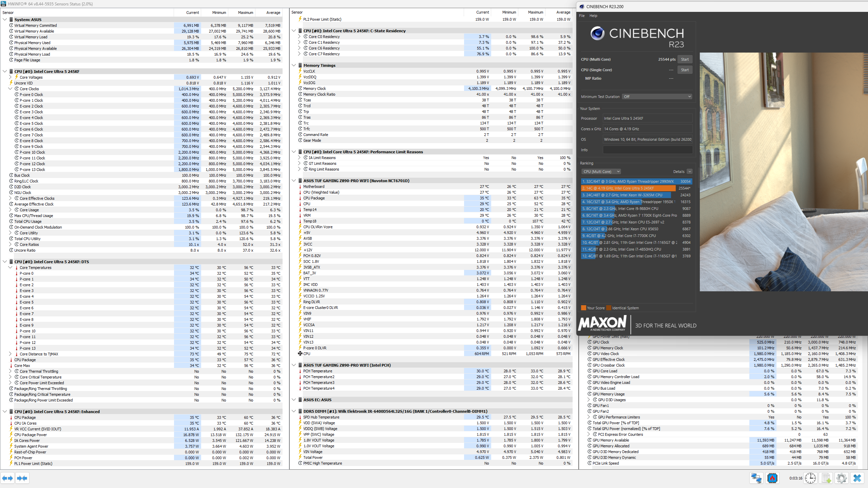
Task: Start the CPU Multi Core test
Action: click(x=684, y=59)
